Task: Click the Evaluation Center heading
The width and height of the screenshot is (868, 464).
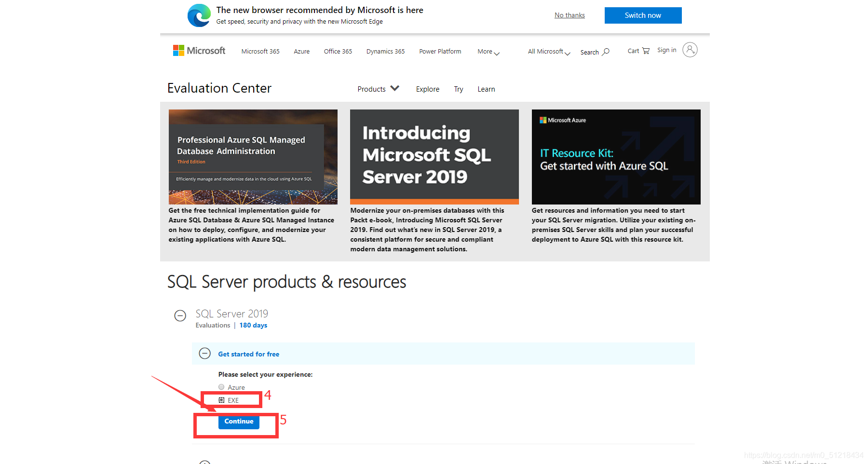Action: 219,88
